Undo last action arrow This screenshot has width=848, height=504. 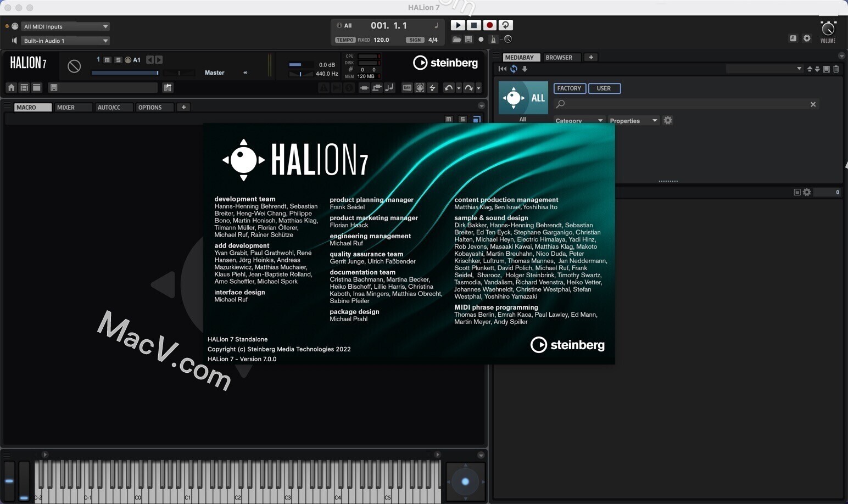click(x=449, y=88)
